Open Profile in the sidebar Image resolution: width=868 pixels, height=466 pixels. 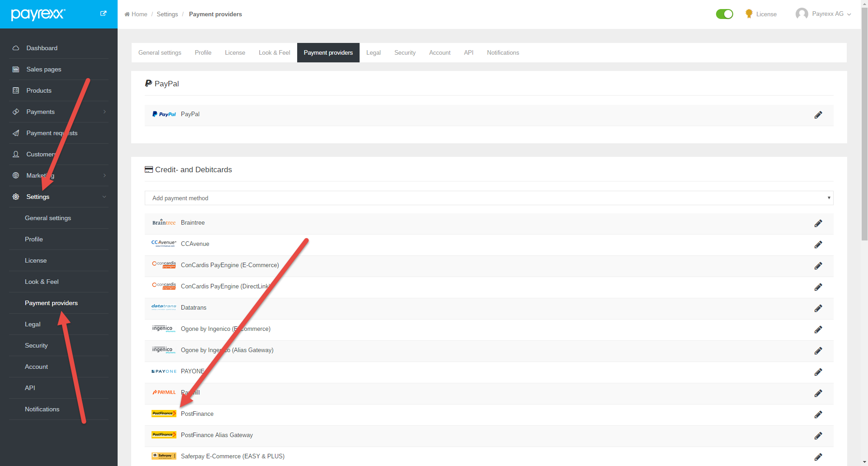pyautogui.click(x=34, y=239)
